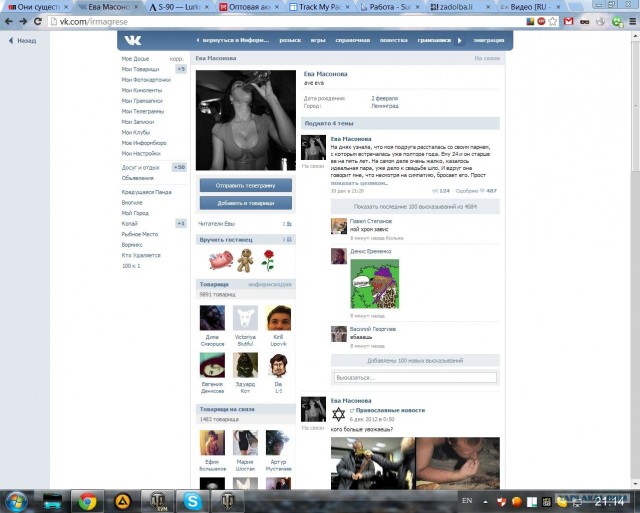Click the main profile photo

click(x=245, y=121)
